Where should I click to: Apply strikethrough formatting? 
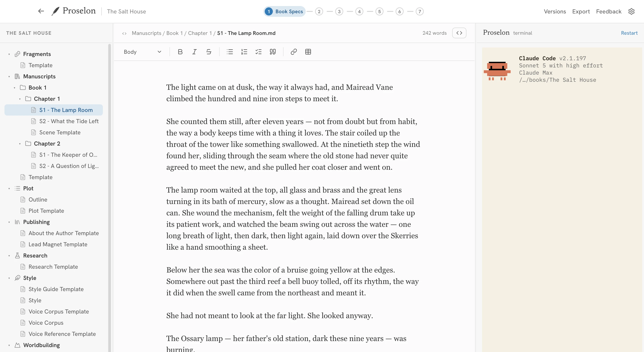[x=209, y=52]
